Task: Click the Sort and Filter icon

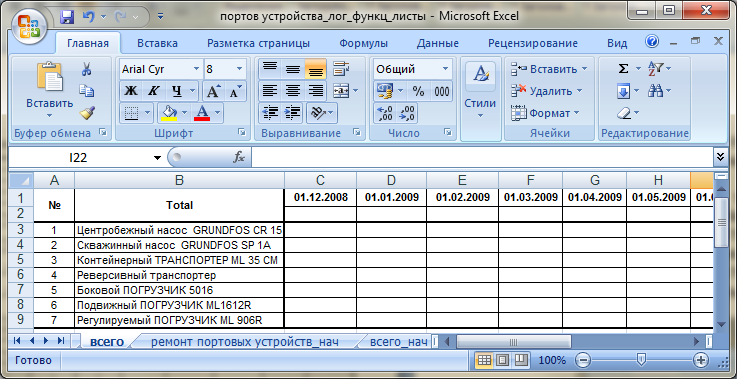Action: (x=656, y=69)
